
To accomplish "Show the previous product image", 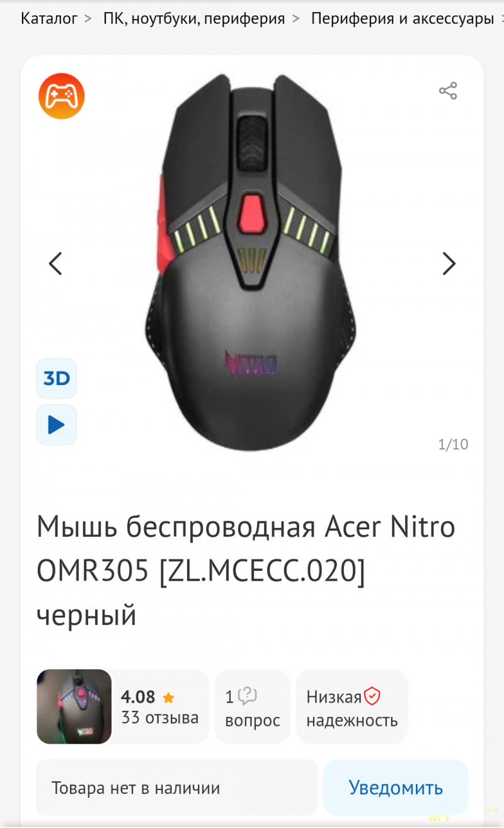I will pos(55,263).
